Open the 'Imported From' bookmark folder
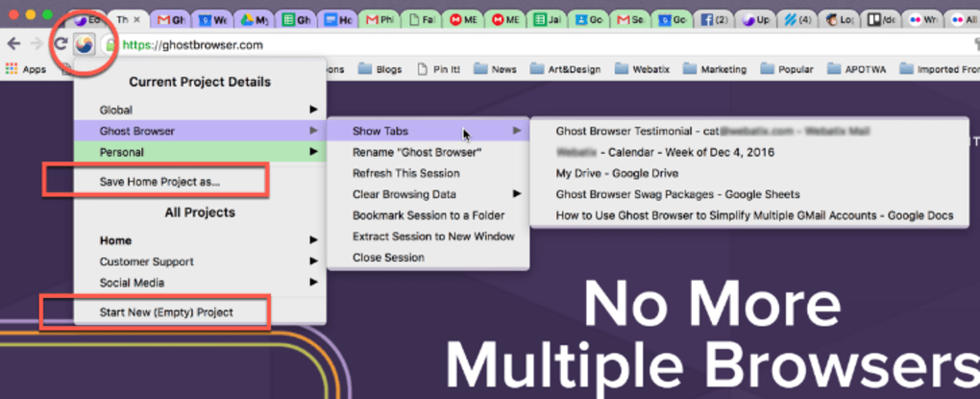The height and width of the screenshot is (399, 980). pos(940,69)
